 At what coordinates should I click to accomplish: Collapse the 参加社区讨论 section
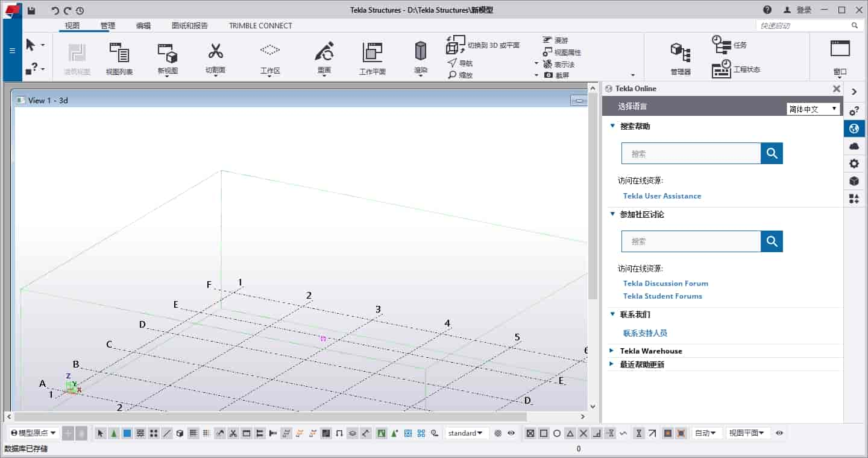612,214
